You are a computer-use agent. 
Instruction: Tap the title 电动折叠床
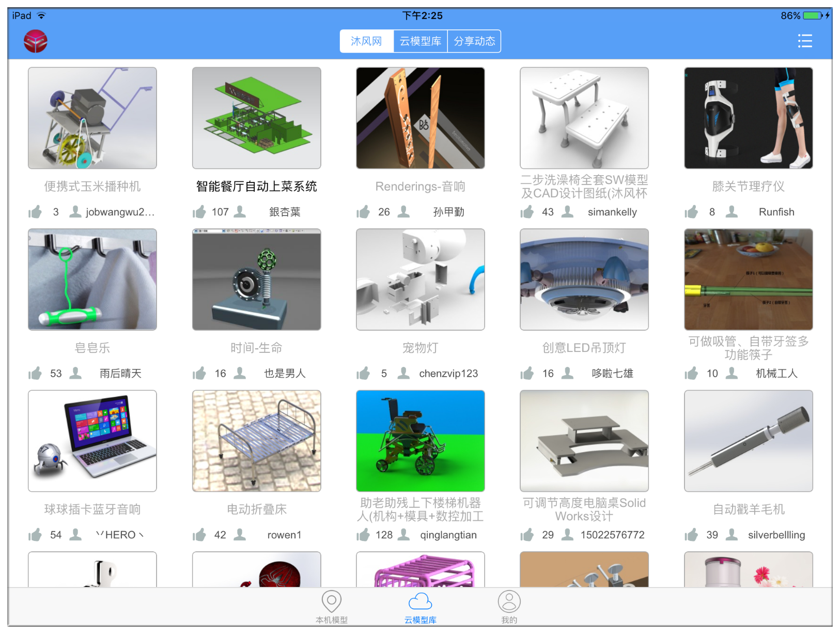pos(257,509)
